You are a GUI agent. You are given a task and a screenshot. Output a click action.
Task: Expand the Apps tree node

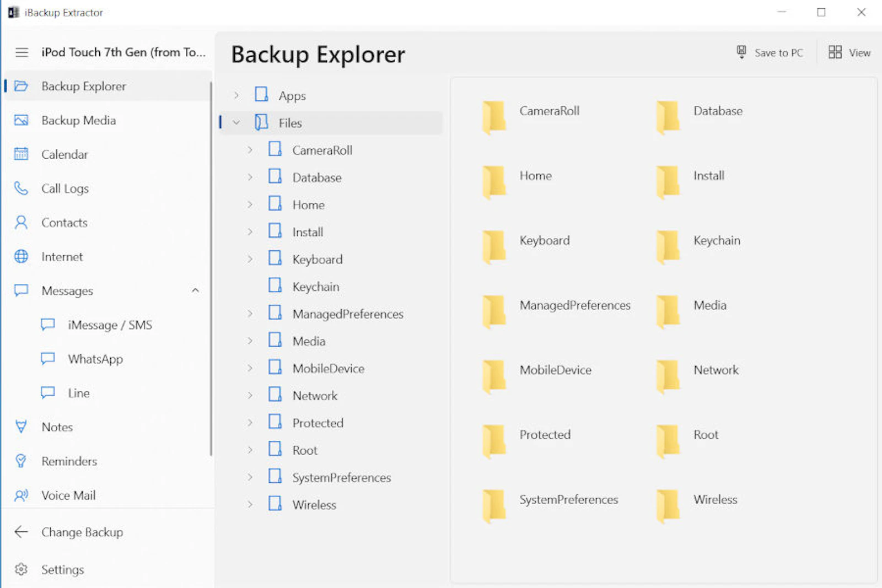click(236, 95)
